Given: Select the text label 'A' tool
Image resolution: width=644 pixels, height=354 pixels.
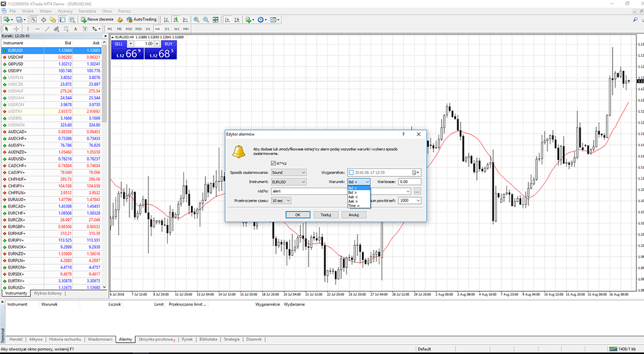Looking at the screenshot, I should (75, 28).
